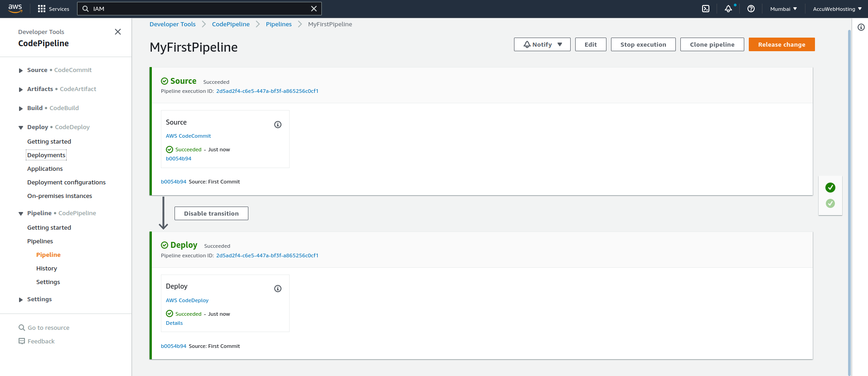Image resolution: width=868 pixels, height=376 pixels.
Task: Jump to Source stage via top green check
Action: (x=830, y=188)
